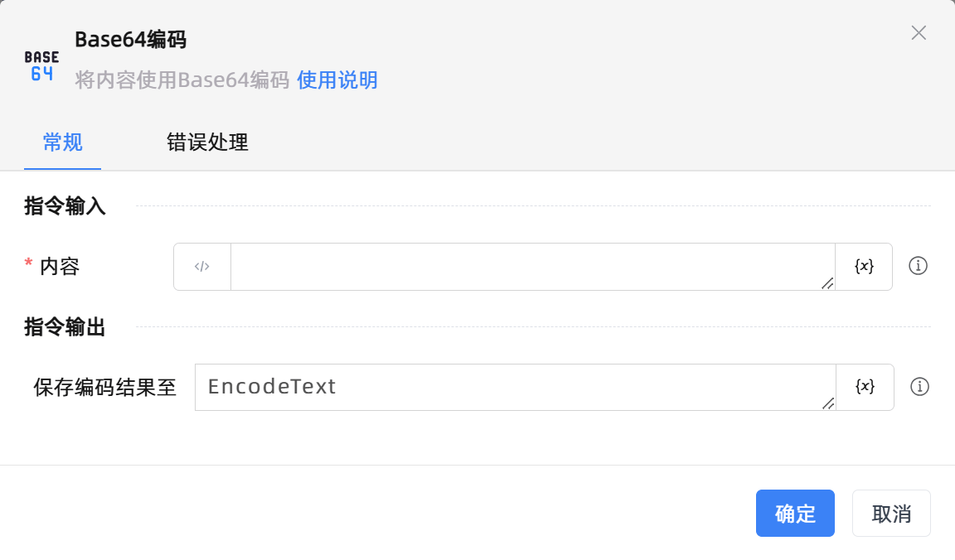Click the Base64编码 dialog title
955x560 pixels.
pyautogui.click(x=130, y=39)
